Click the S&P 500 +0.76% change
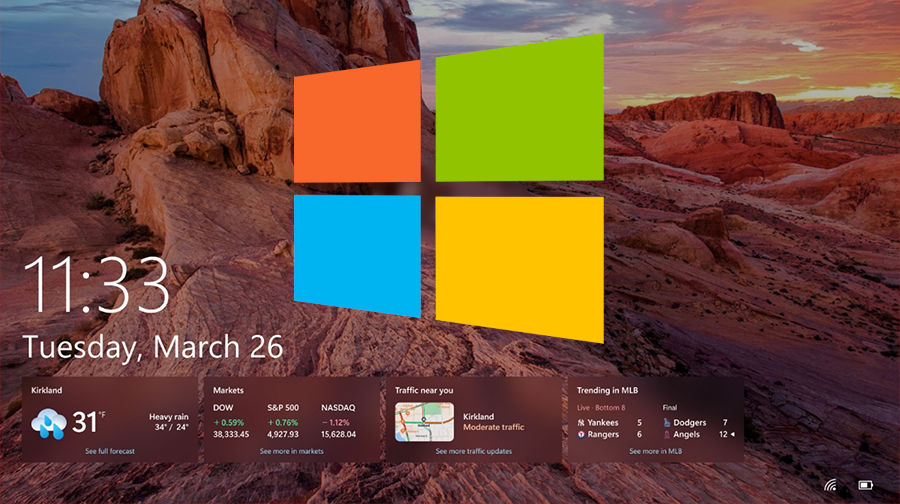 283,422
